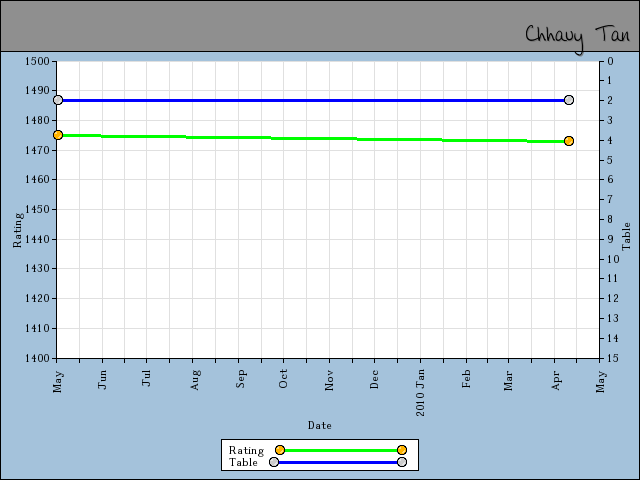Click the gray right marker in Table legend
The height and width of the screenshot is (480, 640).
tap(402, 462)
